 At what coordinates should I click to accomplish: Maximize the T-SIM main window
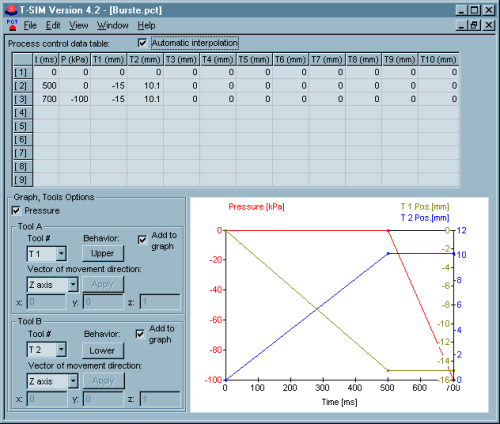474,10
